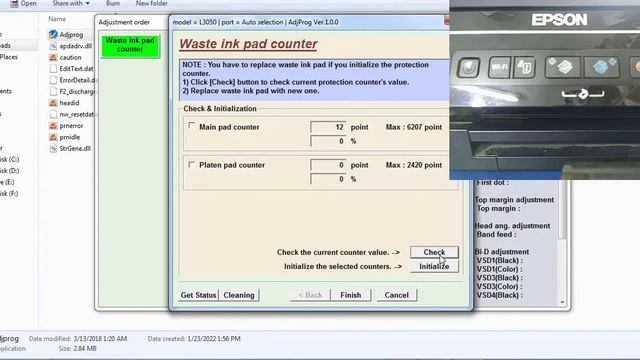Click the 'VSD3(Color) :' entry

coord(500,287)
